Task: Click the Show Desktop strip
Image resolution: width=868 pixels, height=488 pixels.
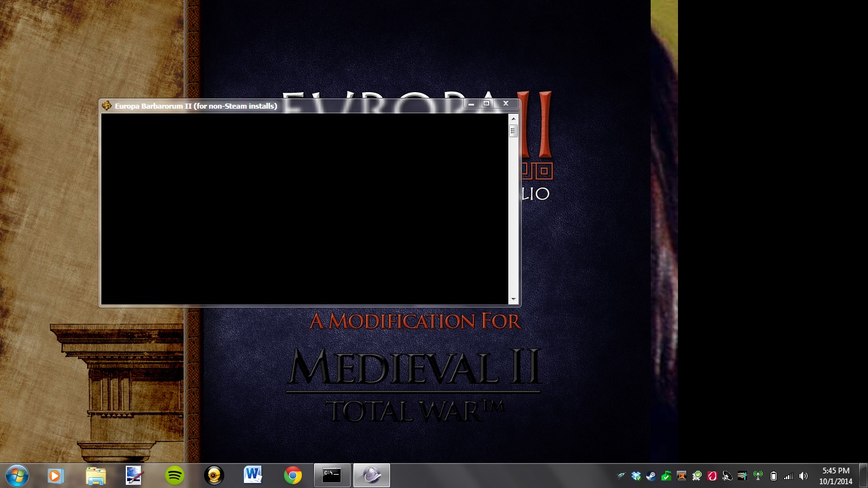Action: coord(864,475)
